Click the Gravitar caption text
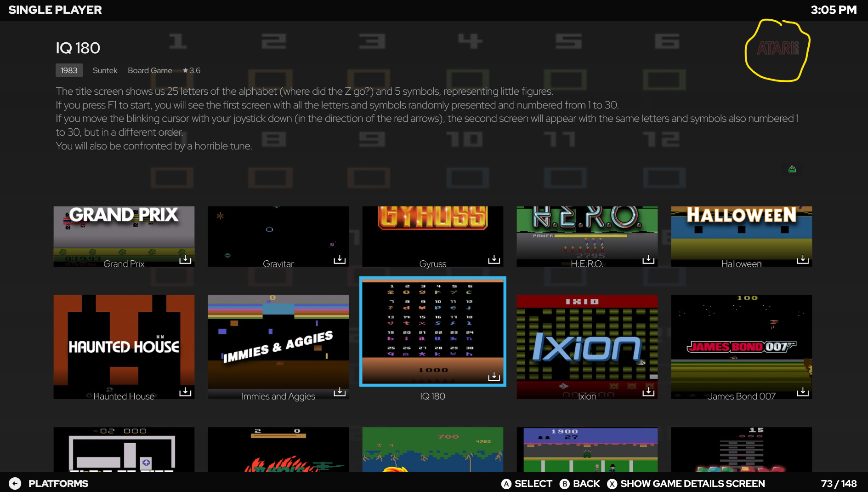Viewport: 868px width, 492px height. pos(278,264)
